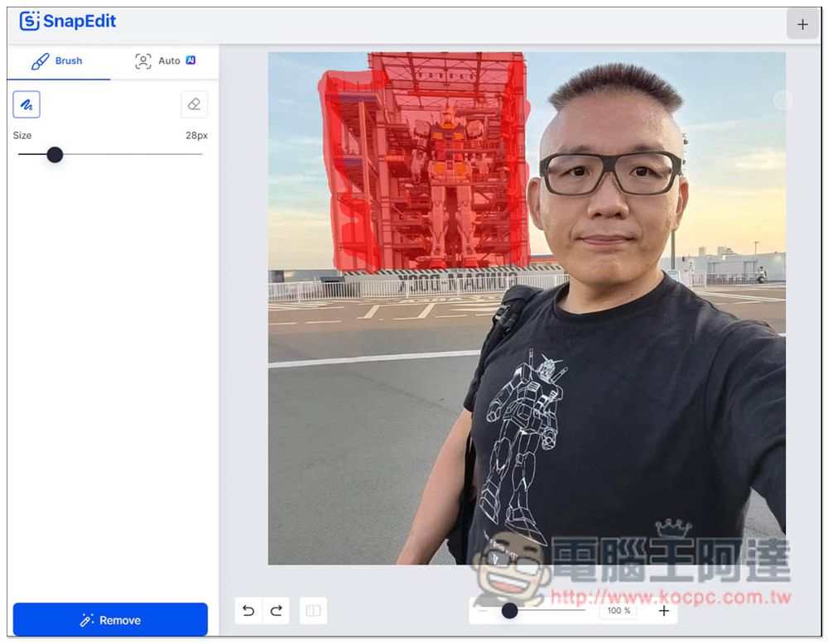Switch to the Brush tab
Screen dimensions: 828x644
pyautogui.click(x=57, y=60)
